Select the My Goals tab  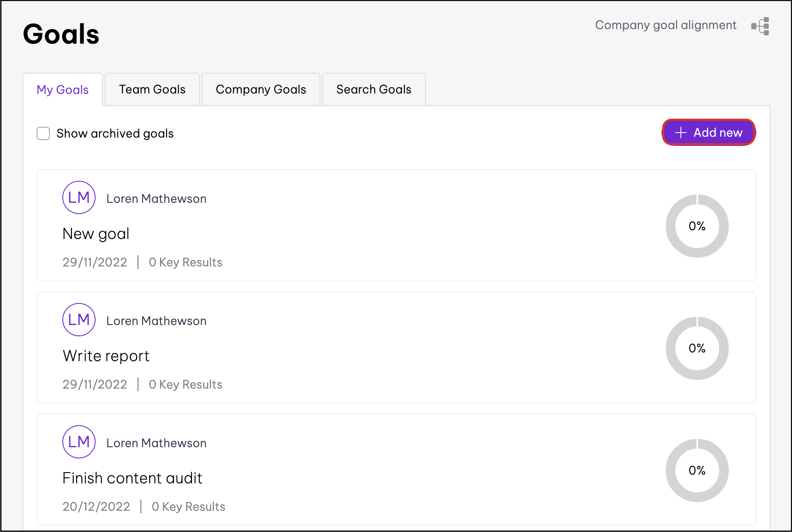pos(63,90)
